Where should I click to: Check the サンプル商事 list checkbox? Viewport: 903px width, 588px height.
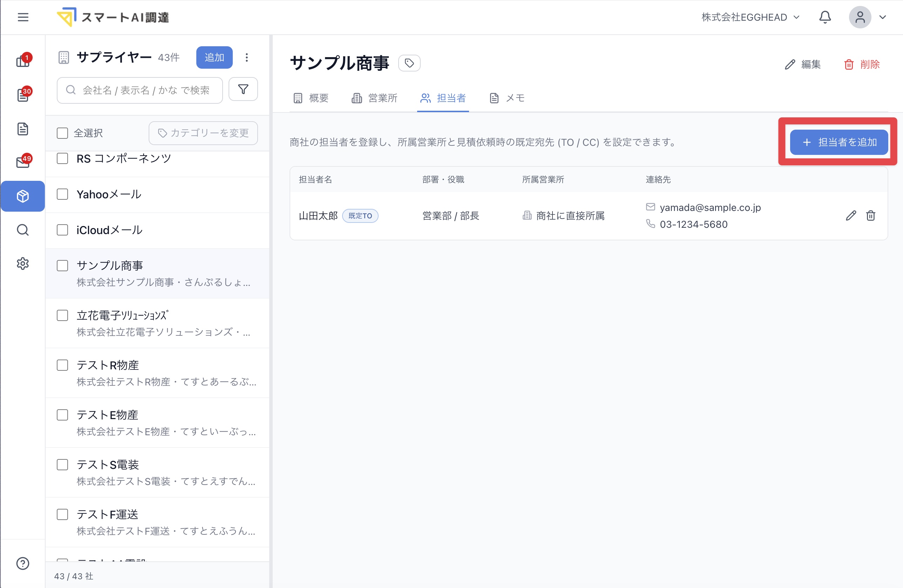click(62, 266)
